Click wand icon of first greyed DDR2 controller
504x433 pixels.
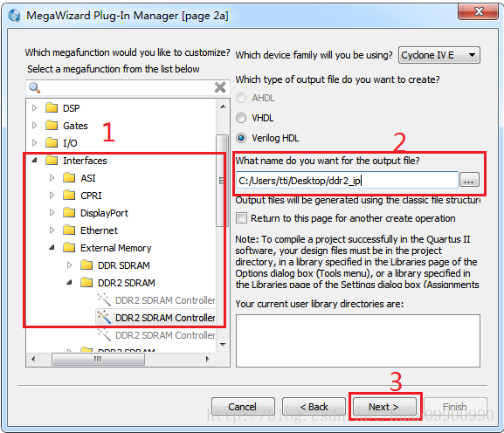click(104, 299)
